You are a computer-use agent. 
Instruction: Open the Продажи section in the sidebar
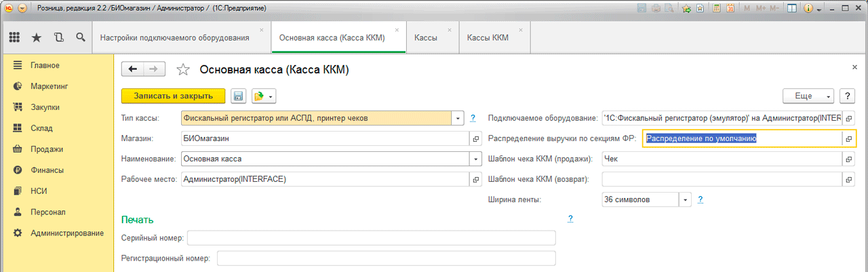[x=47, y=149]
